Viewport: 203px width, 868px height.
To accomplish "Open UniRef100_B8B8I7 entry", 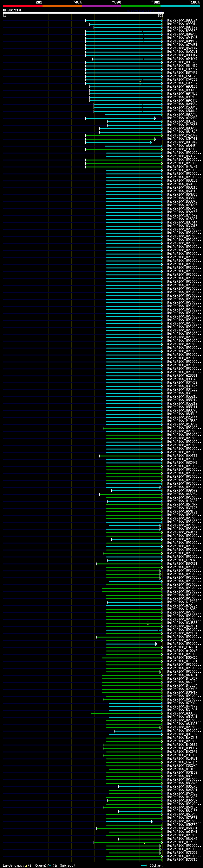I will pos(182,55).
